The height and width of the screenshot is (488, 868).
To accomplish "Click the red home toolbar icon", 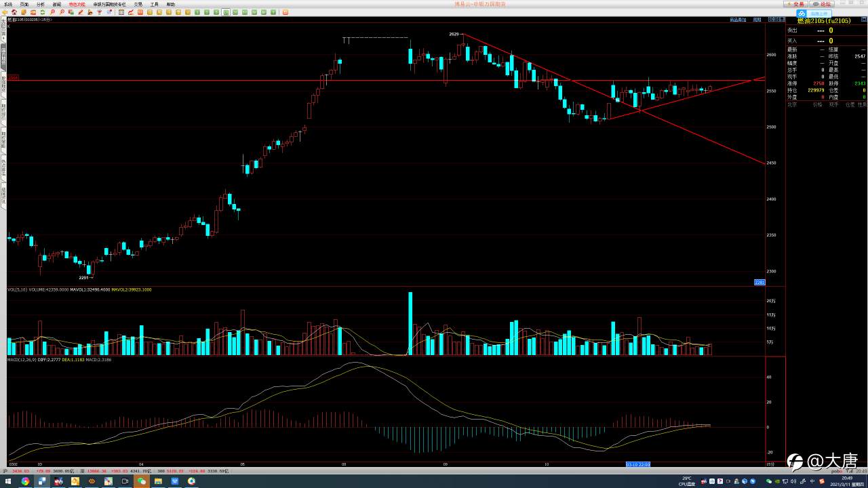I will click(x=15, y=12).
